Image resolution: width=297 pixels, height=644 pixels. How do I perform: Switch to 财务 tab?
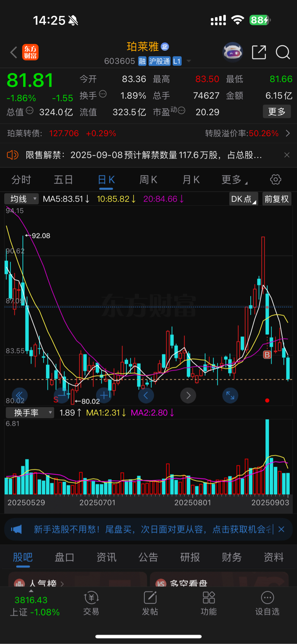(232, 557)
